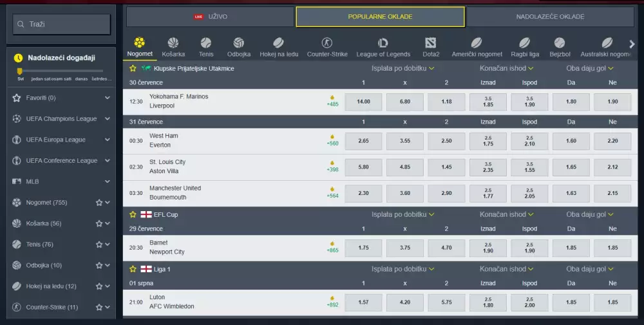Image resolution: width=644 pixels, height=325 pixels.
Task: Favorite Klupske Prijateljske Utakmice with star
Action: coord(133,68)
